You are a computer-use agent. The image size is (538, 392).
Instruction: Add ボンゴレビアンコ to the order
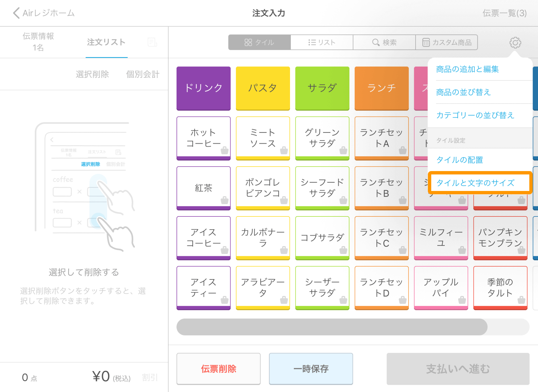tap(263, 188)
